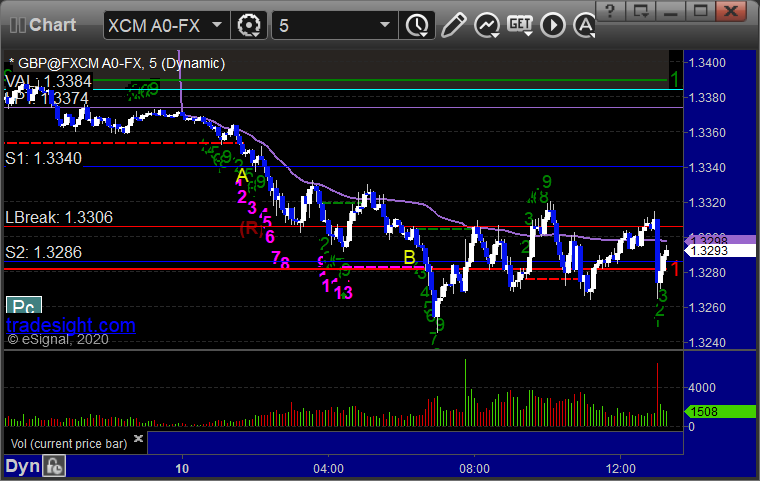This screenshot has width=760, height=481.
Task: Click the LBreak: 1.3306 label
Action: 59,217
